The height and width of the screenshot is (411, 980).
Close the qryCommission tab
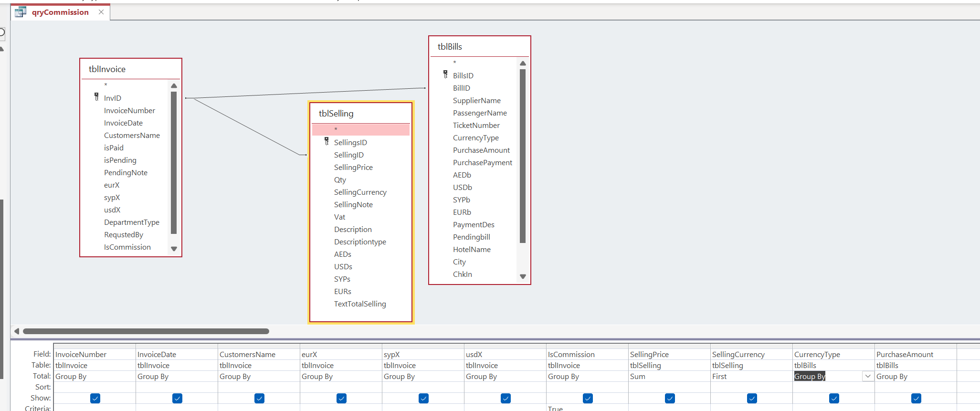click(x=101, y=12)
